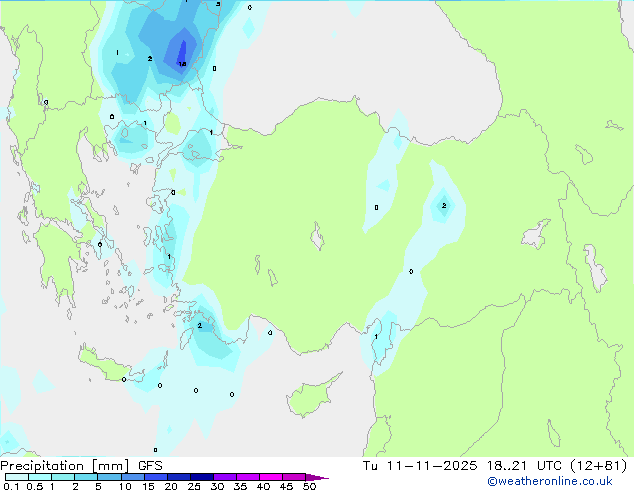The height and width of the screenshot is (490, 634).
Task: Pick the 35–40 mm legend color swatch
Action: 248,477
